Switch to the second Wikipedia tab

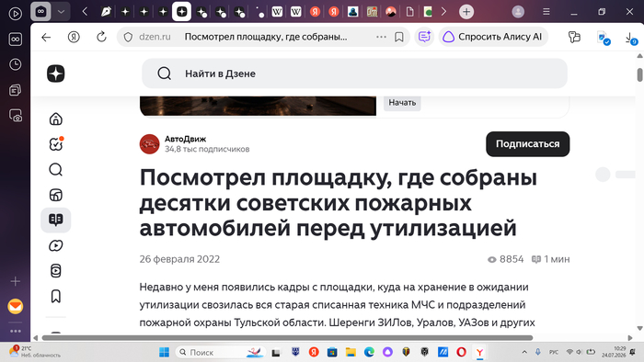click(x=295, y=11)
